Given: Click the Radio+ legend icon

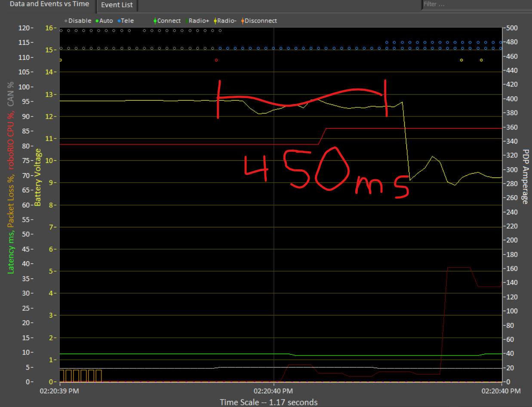Looking at the screenshot, I should coord(186,21).
